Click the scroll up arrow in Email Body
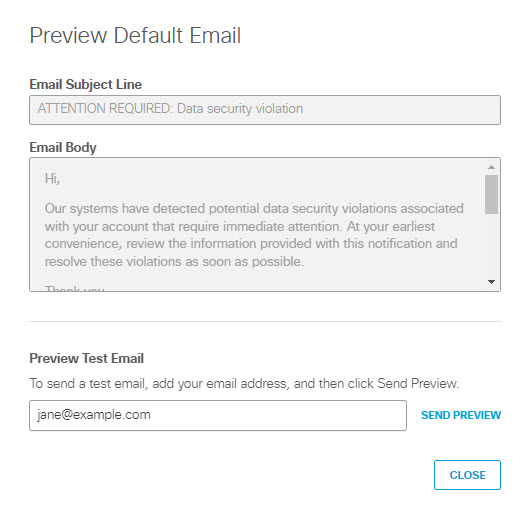526x516 pixels. point(491,167)
